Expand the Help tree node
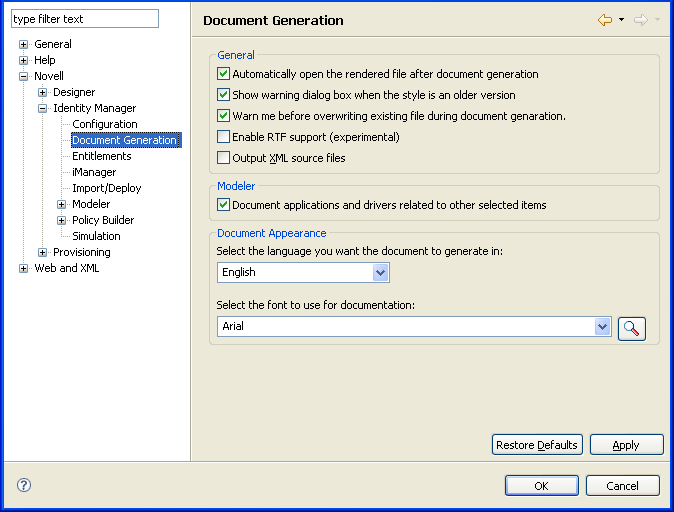 23,60
